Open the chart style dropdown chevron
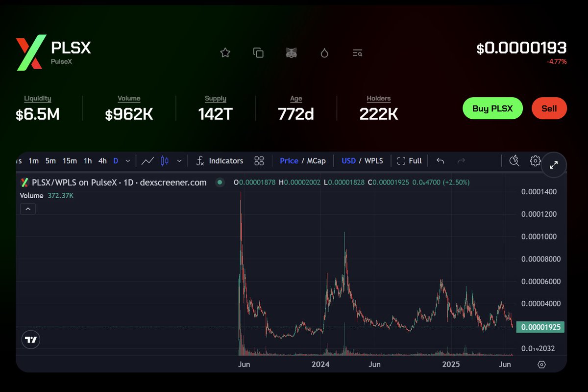The height and width of the screenshot is (392, 588). (179, 160)
